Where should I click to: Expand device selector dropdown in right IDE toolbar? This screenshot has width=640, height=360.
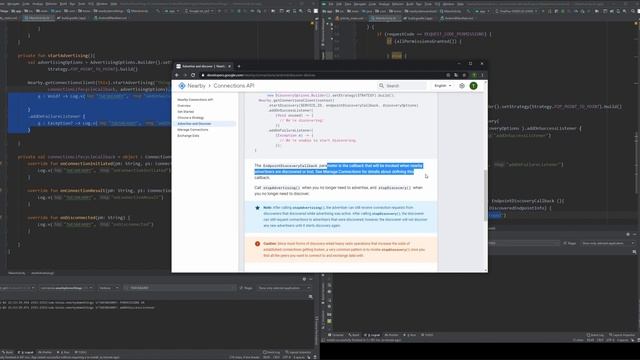click(x=517, y=11)
